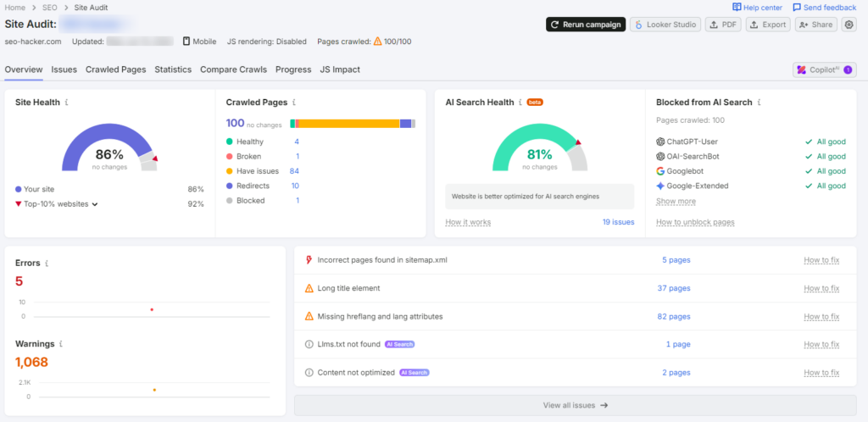868x422 pixels.
Task: Click the PDF export button
Action: (723, 25)
